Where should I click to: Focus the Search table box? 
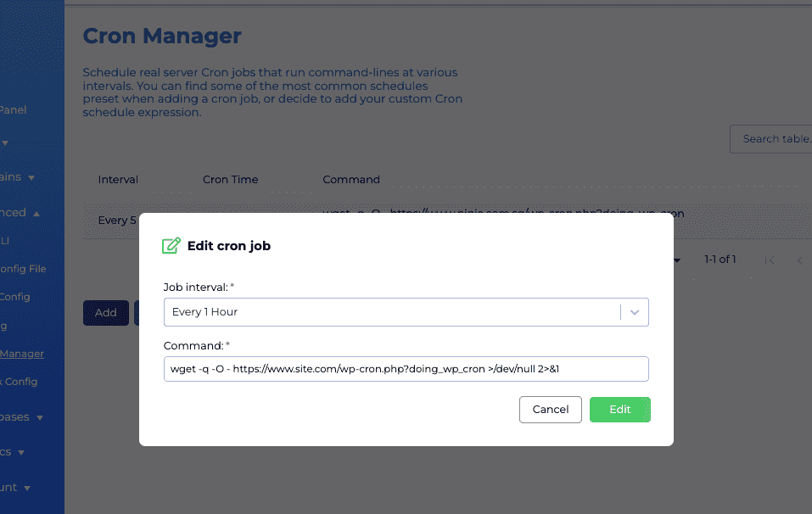click(771, 139)
